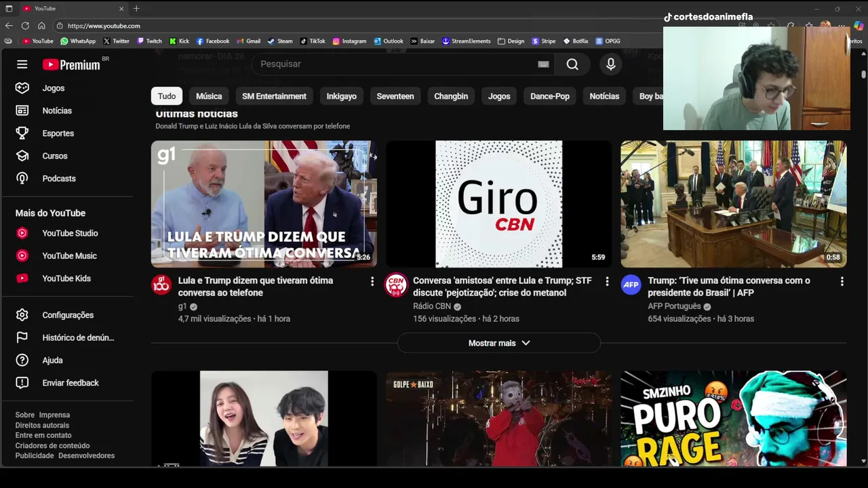Open options menu for Giro CBN video
The width and height of the screenshot is (868, 488).
pyautogui.click(x=607, y=281)
